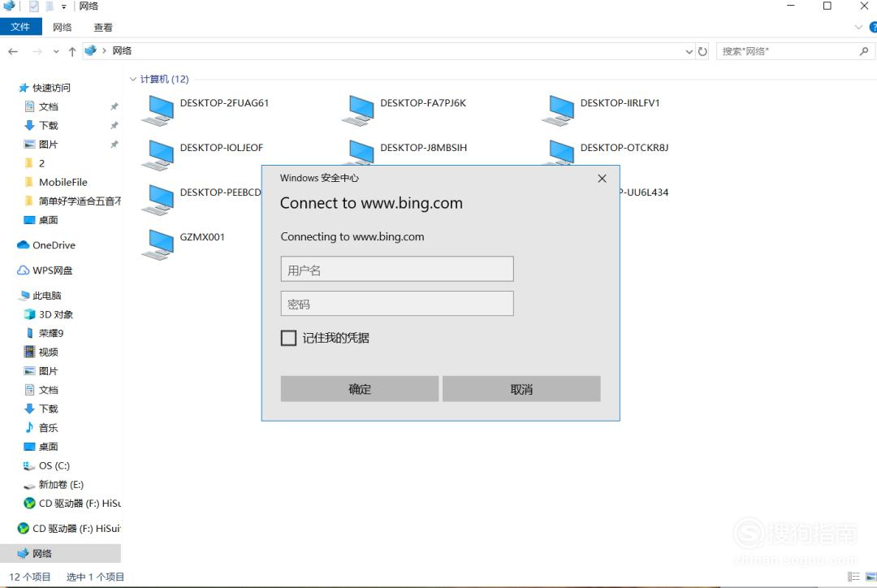Switch to large icons view
The image size is (877, 588).
click(871, 577)
